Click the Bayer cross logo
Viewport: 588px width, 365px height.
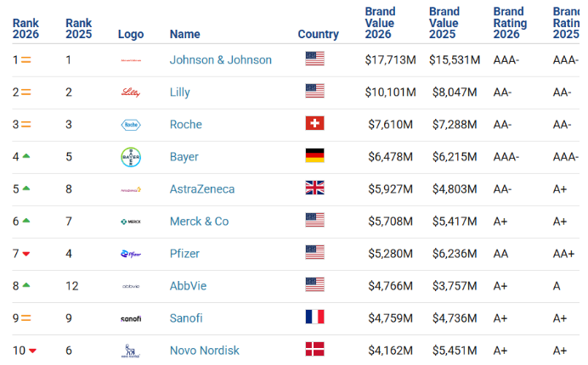[131, 157]
